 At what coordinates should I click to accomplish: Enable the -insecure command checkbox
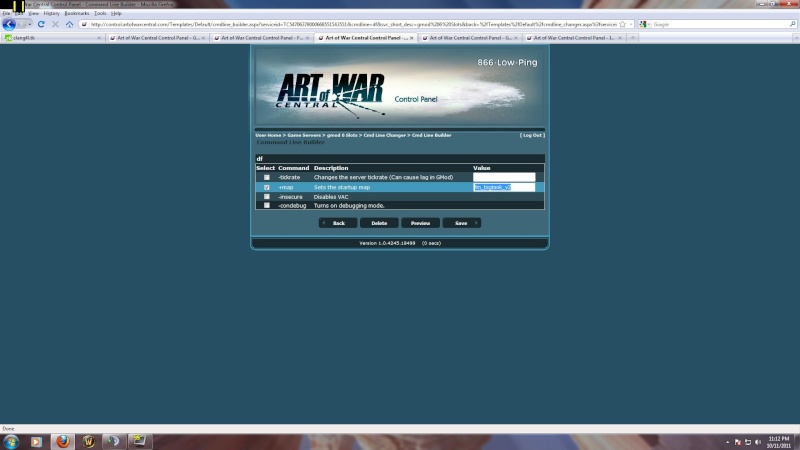[266, 196]
